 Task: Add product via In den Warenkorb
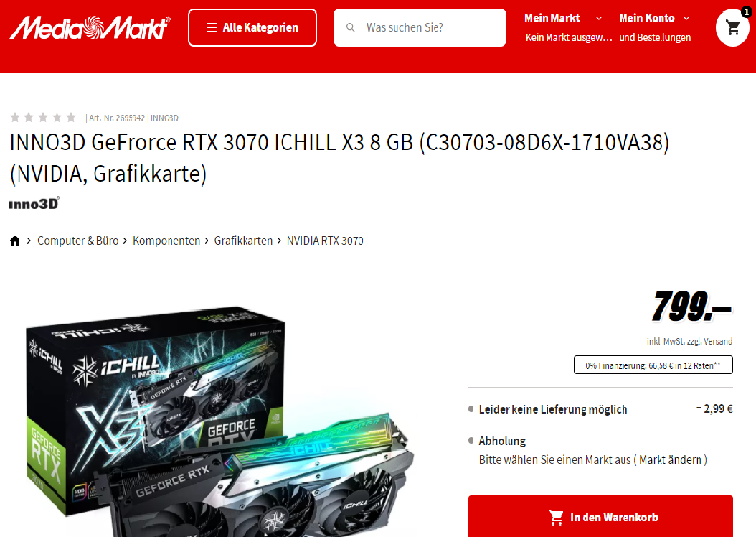[x=600, y=516]
